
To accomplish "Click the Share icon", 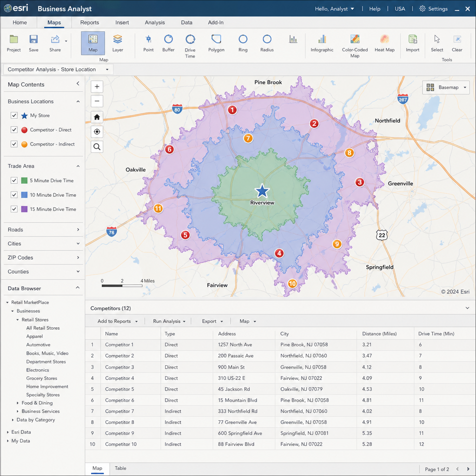I will (x=55, y=43).
